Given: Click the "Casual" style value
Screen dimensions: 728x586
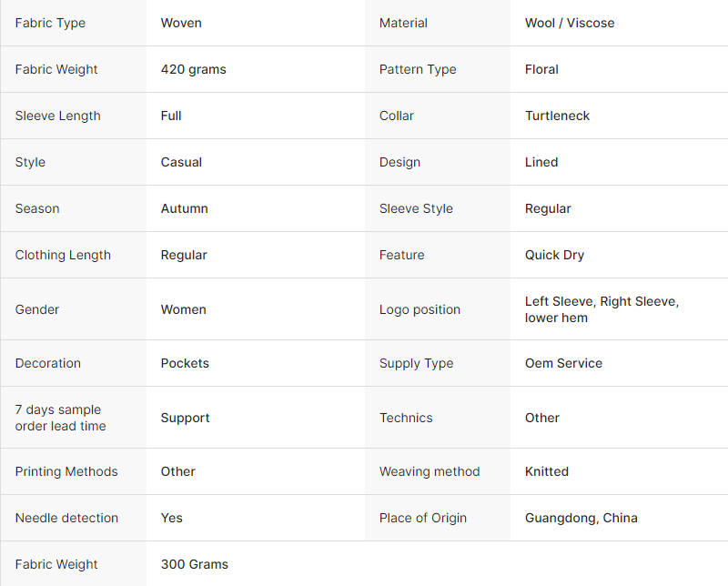Looking at the screenshot, I should [x=181, y=162].
